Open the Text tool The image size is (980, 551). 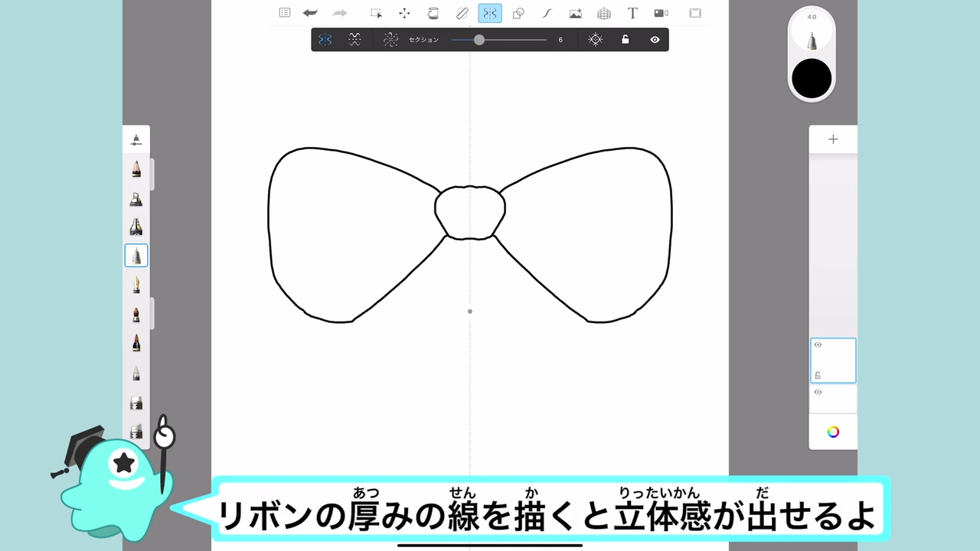tap(632, 13)
